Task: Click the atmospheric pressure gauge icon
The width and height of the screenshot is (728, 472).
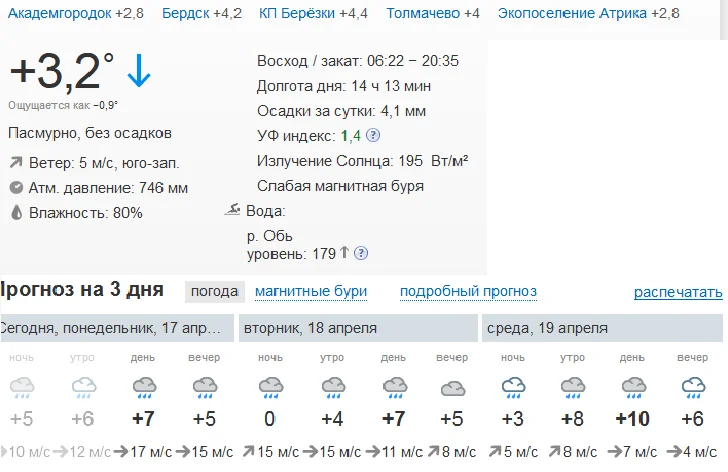Action: (x=16, y=188)
